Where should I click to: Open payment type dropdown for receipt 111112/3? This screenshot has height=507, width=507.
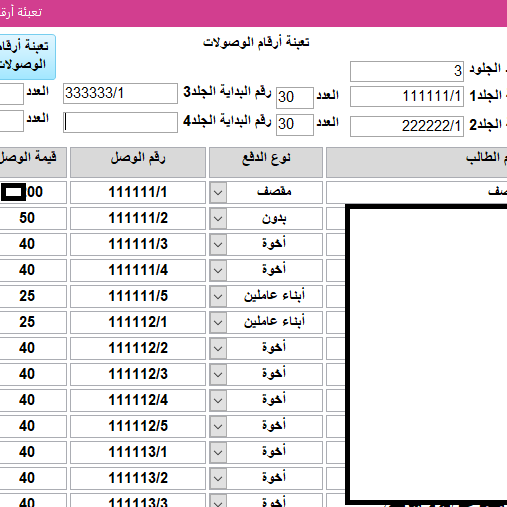[x=218, y=374]
